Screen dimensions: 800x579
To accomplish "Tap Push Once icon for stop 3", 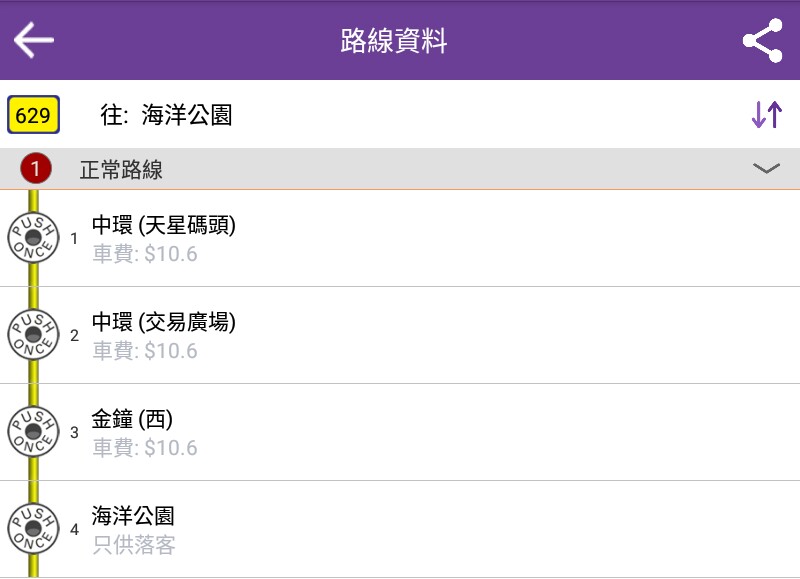I will (x=33, y=432).
